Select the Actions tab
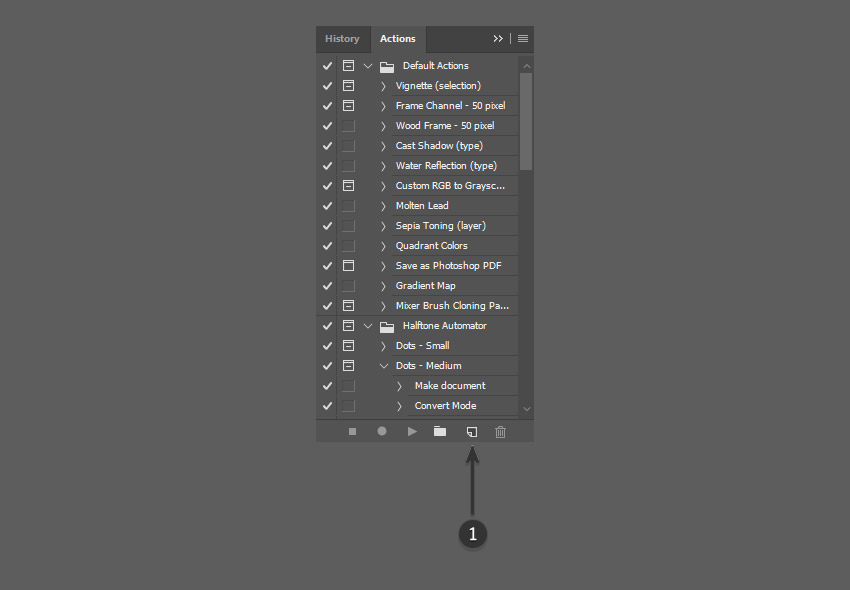The width and height of the screenshot is (850, 590). tap(398, 39)
